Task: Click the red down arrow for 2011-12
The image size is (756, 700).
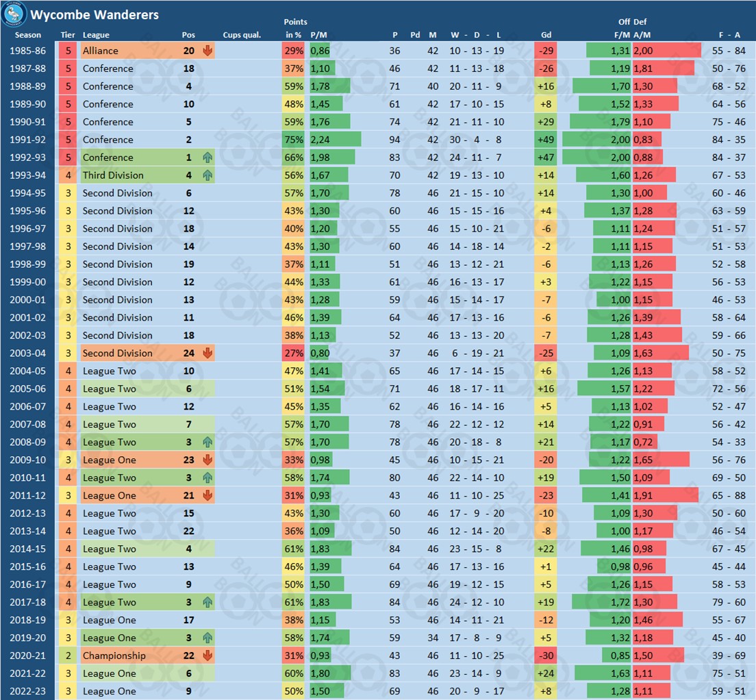Action: pyautogui.click(x=207, y=496)
